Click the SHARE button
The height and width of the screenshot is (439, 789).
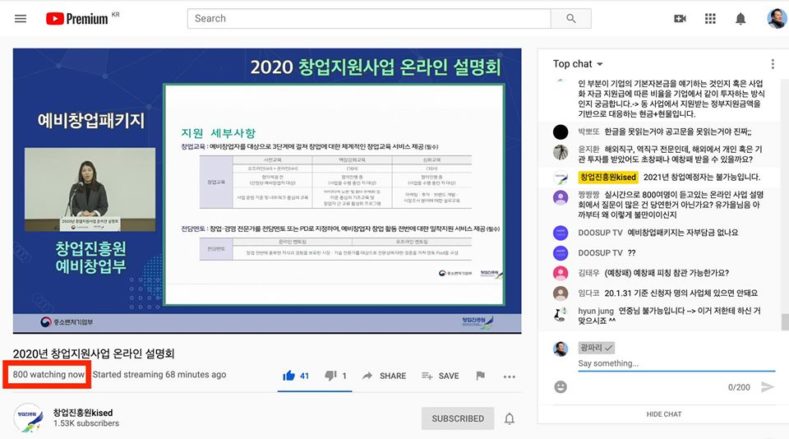coord(384,376)
